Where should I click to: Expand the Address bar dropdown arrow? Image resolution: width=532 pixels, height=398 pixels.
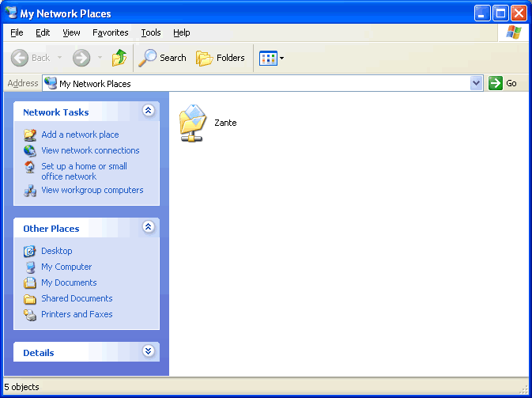pos(476,83)
